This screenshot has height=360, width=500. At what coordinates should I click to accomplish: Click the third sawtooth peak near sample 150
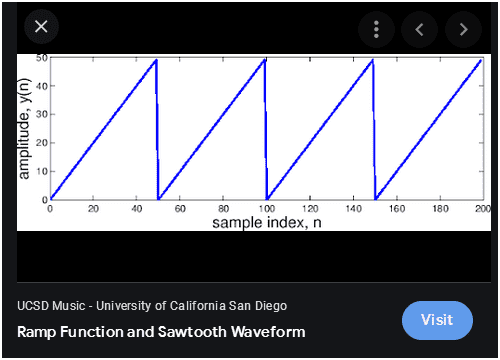point(372,60)
